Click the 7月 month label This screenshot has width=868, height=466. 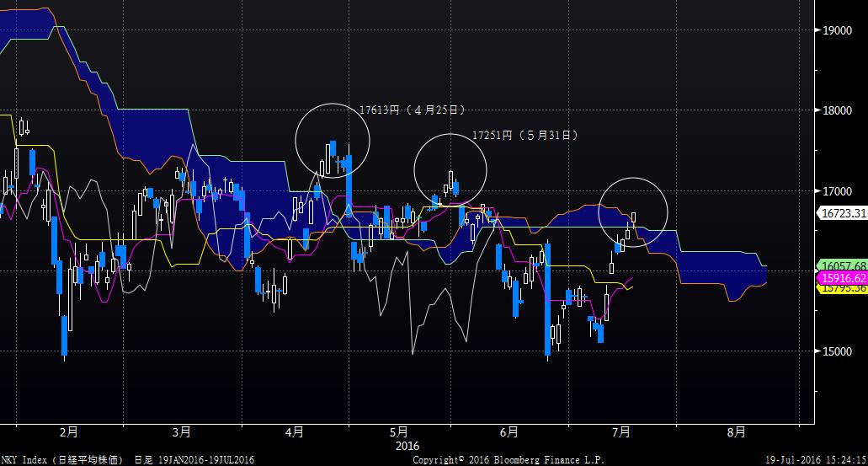[621, 432]
